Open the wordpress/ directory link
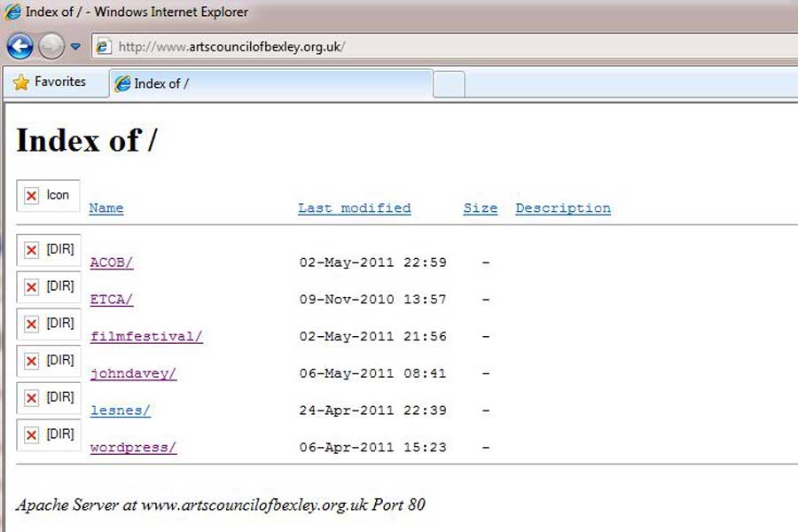The width and height of the screenshot is (798, 532). (133, 449)
